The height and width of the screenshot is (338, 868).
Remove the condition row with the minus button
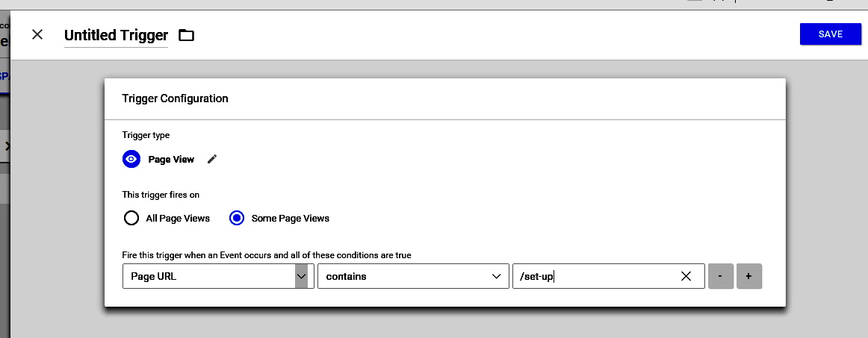[x=720, y=276]
